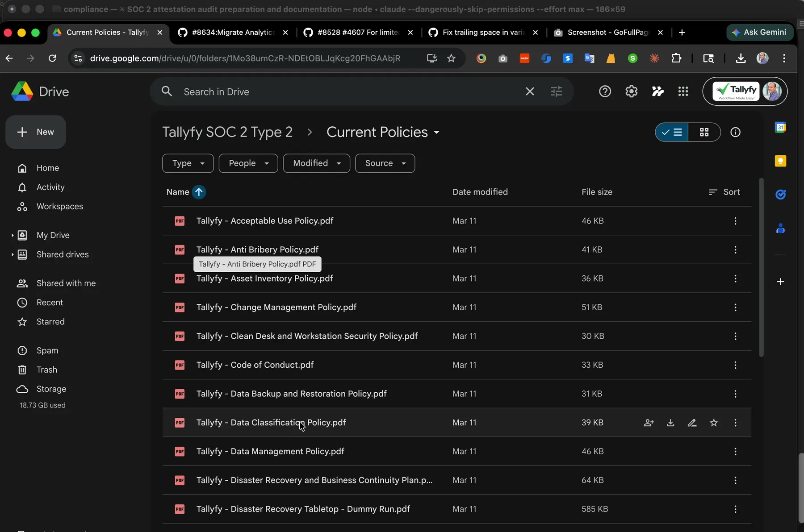Open Gemini sparkle icon in Drive header

(657, 91)
